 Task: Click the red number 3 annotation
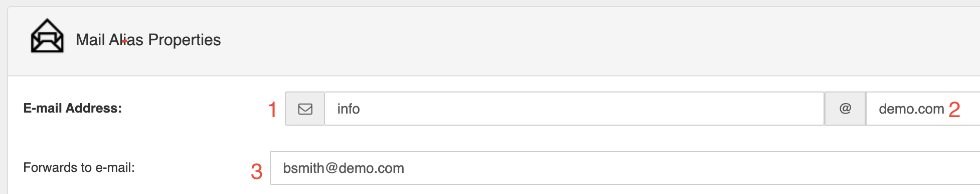click(x=257, y=172)
